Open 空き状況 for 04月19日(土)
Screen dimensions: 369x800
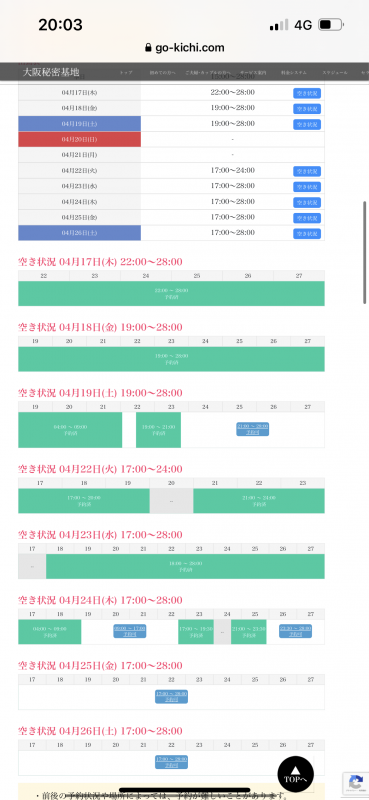307,124
